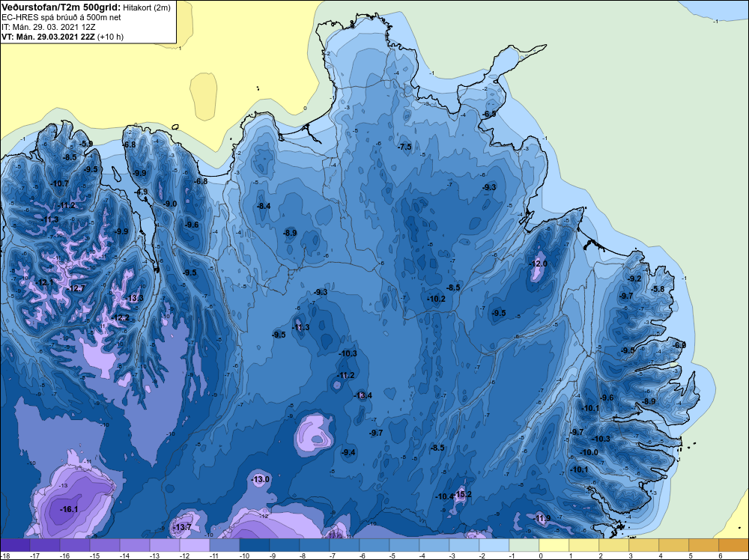Click the legend label 3

[x=631, y=556]
